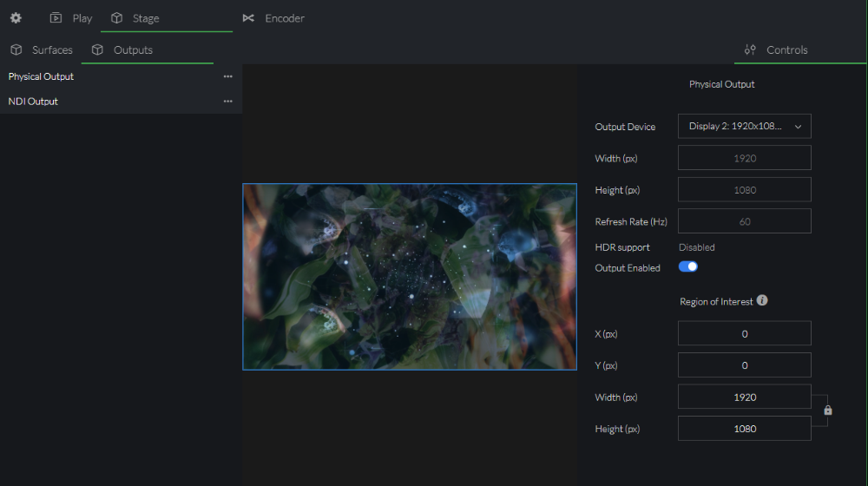Select Physical Output in the list
Screen dimensions: 868x486
coord(42,76)
